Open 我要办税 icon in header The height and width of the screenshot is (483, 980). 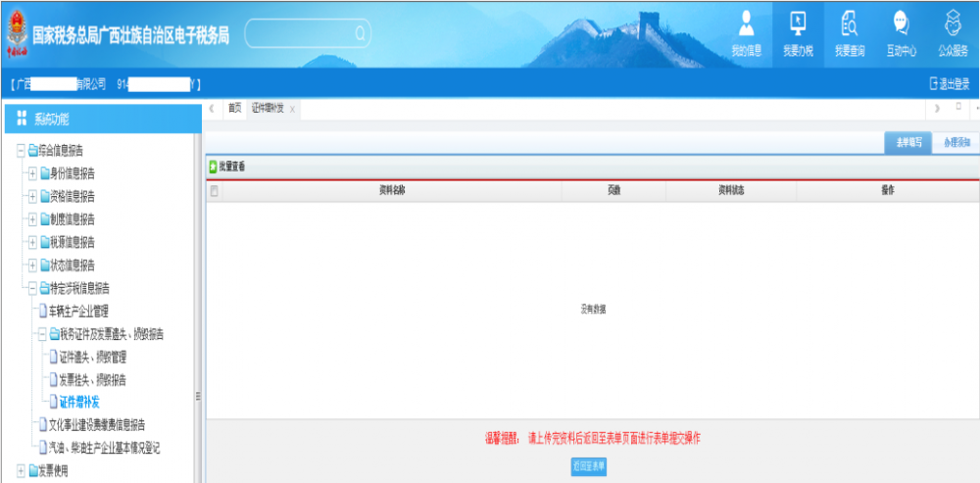click(x=798, y=33)
